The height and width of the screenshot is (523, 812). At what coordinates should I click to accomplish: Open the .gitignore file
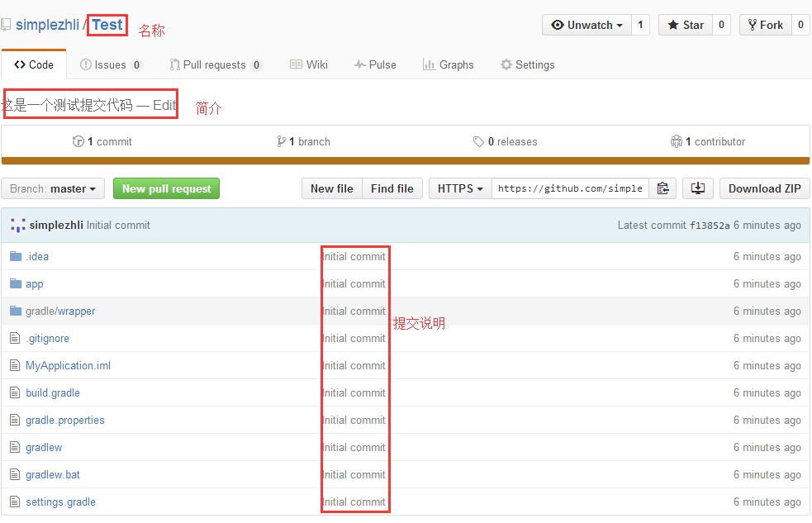point(48,338)
